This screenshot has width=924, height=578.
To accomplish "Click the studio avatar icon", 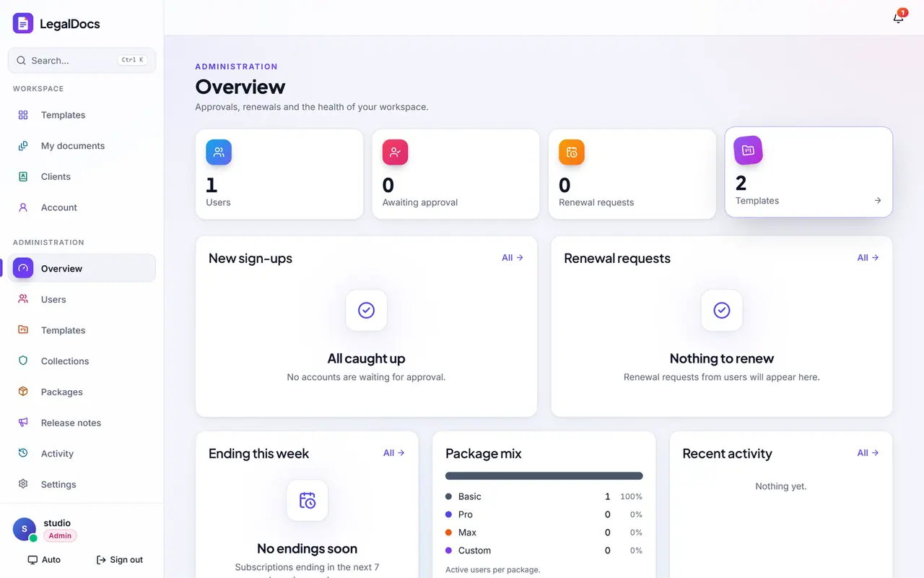I will [25, 530].
